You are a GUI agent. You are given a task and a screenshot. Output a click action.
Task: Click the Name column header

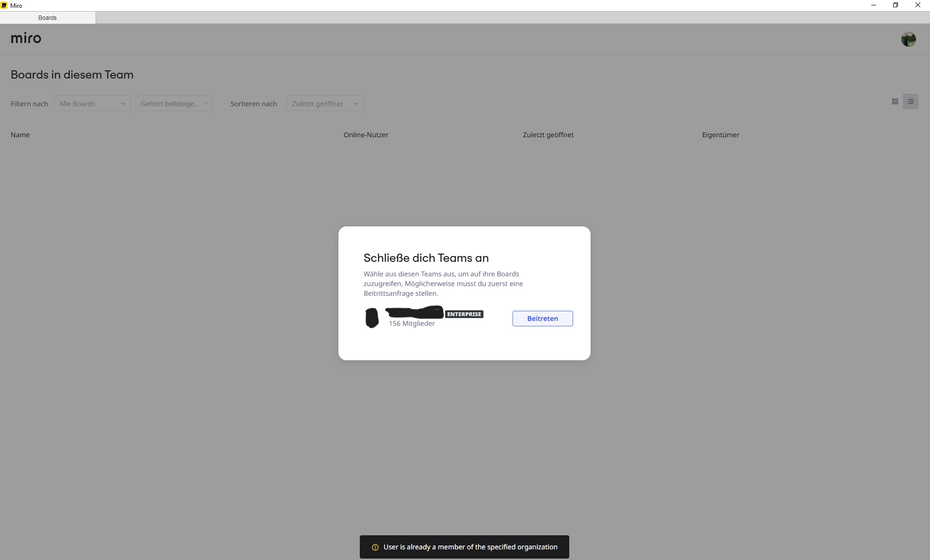tap(20, 135)
